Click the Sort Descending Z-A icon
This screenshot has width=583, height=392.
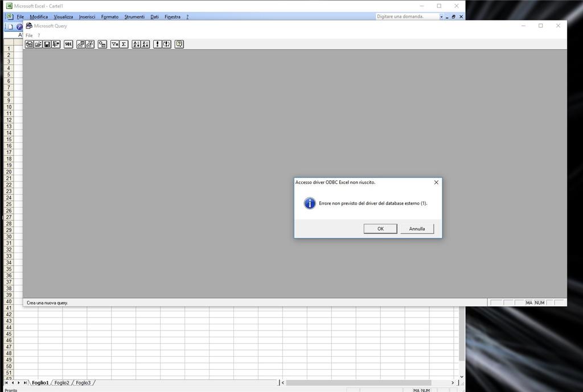pyautogui.click(x=145, y=44)
